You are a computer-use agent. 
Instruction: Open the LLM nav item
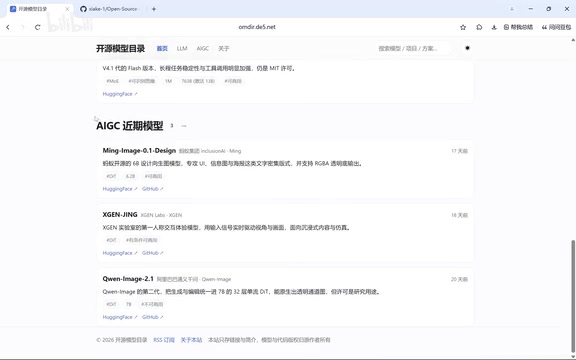(182, 48)
